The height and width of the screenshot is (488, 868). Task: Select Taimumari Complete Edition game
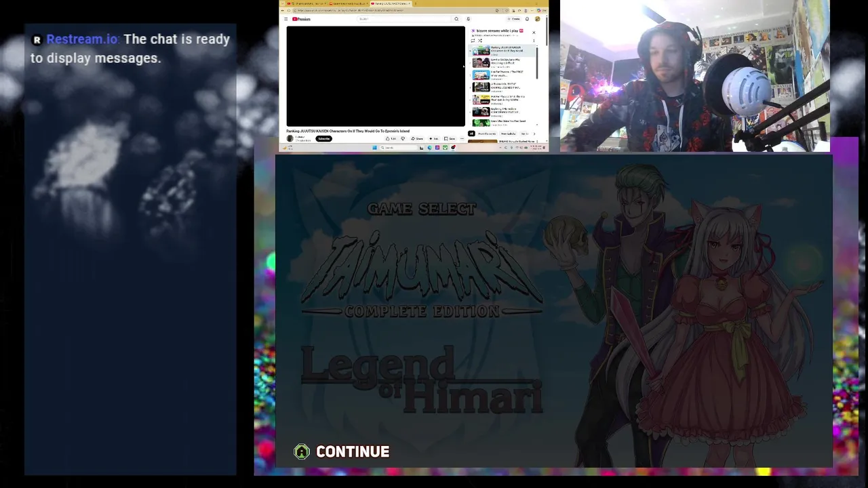[x=421, y=275]
